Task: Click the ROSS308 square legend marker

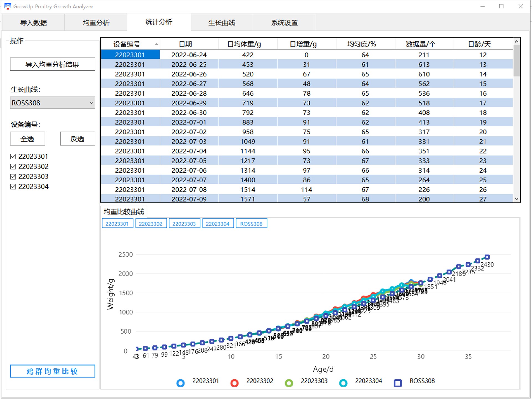Action: pos(398,383)
